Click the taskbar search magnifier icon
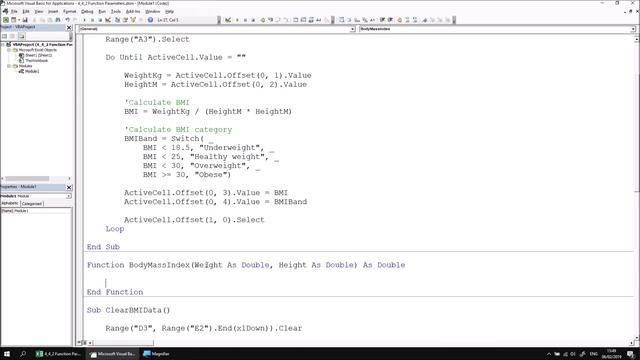 click(x=23, y=354)
